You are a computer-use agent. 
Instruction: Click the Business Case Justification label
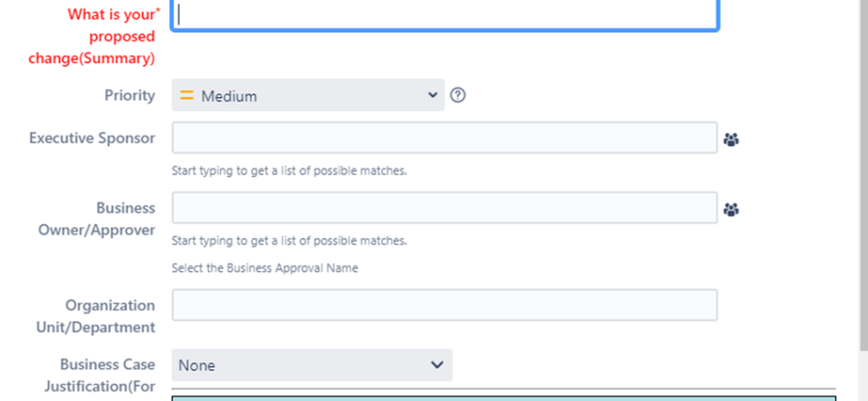[x=100, y=375]
